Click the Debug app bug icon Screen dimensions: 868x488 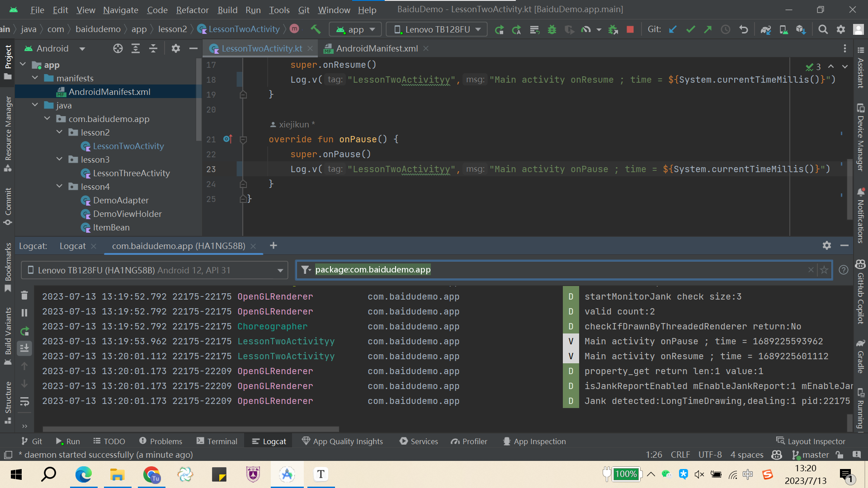[552, 29]
